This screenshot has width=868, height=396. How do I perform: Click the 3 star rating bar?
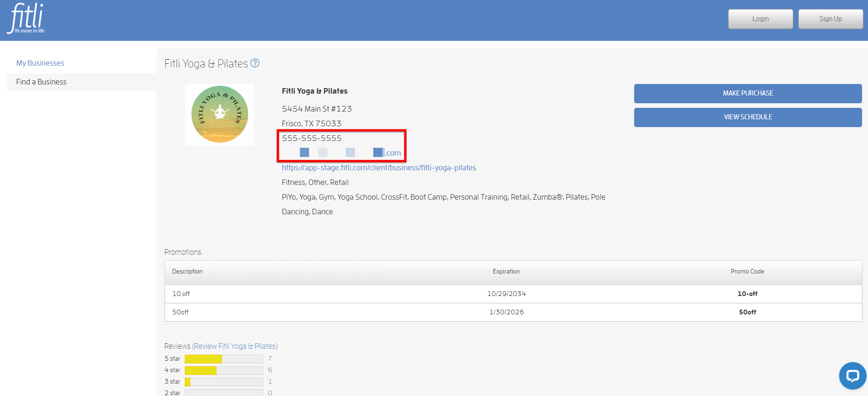click(224, 382)
